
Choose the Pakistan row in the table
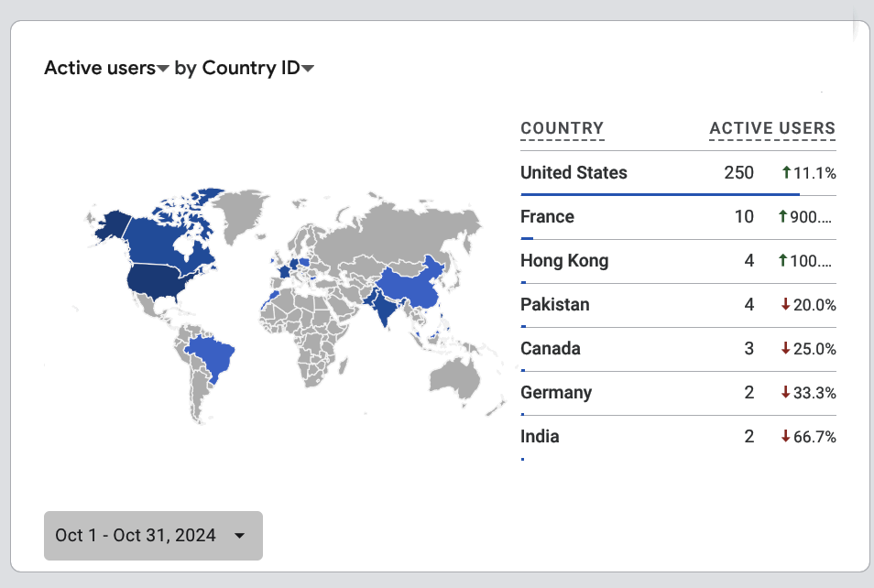tap(555, 305)
